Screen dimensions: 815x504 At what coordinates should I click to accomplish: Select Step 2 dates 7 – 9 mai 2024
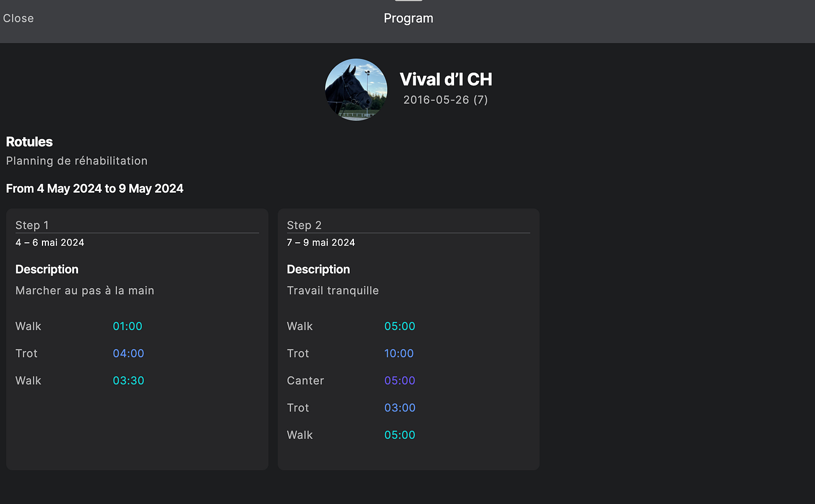[321, 242]
